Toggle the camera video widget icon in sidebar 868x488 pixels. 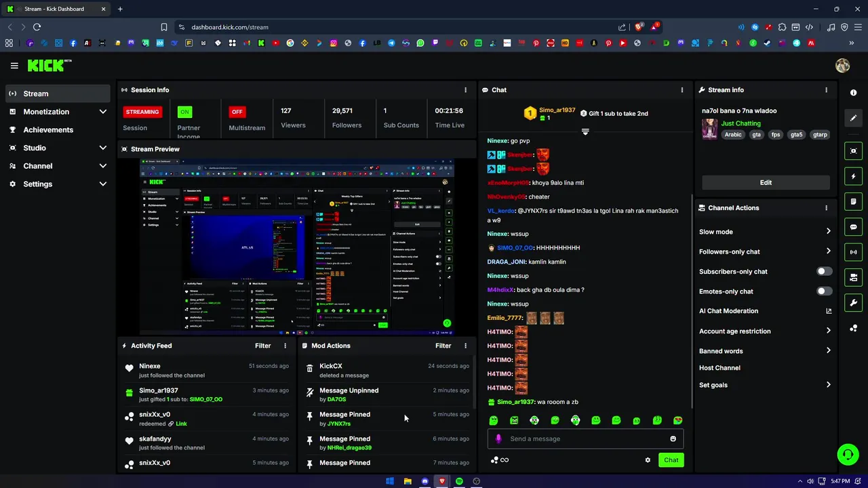tap(853, 150)
